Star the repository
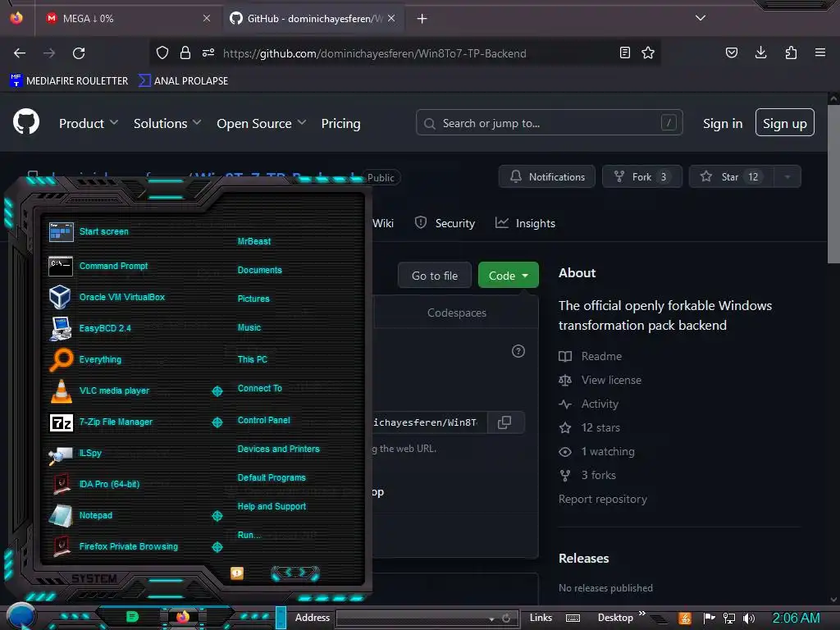Screen dimensions: 840x630 (x=729, y=177)
